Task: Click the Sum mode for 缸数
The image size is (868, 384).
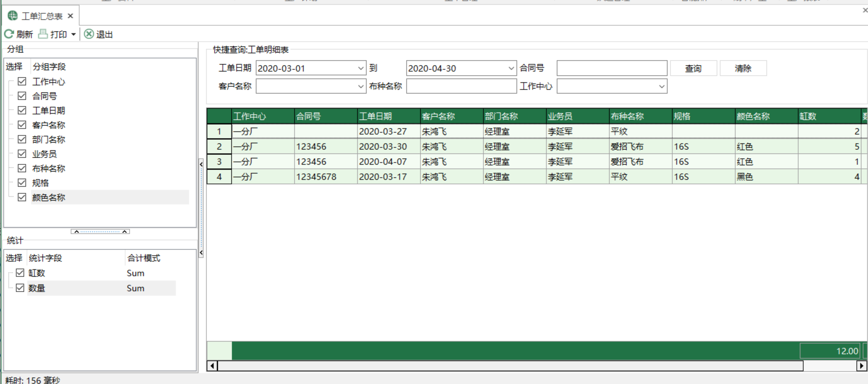Action: 136,273
